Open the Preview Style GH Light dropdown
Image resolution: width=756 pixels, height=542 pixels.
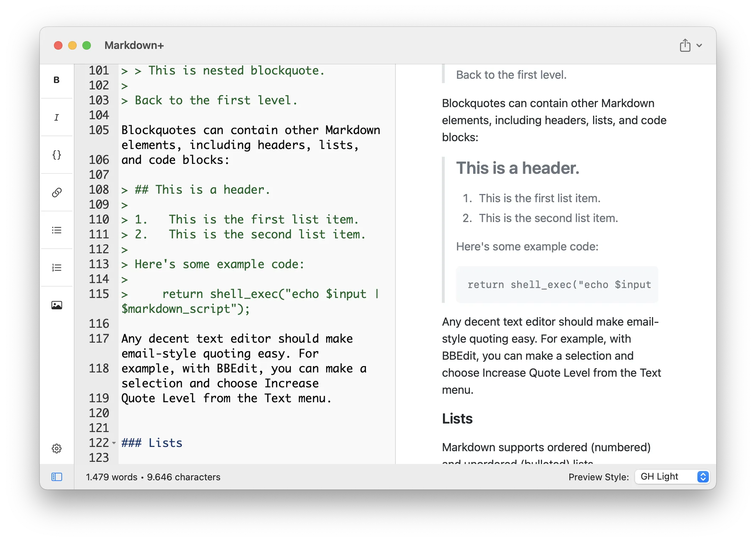(673, 477)
